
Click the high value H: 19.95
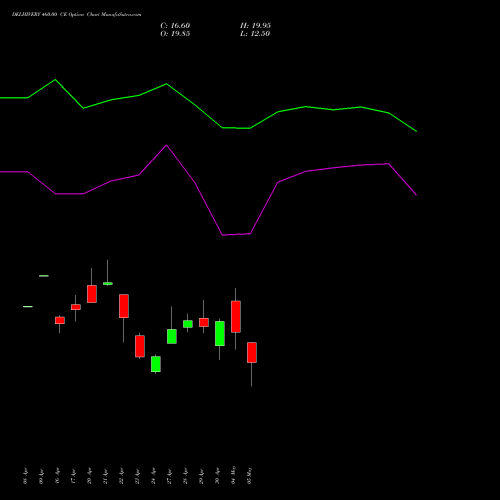255,26
